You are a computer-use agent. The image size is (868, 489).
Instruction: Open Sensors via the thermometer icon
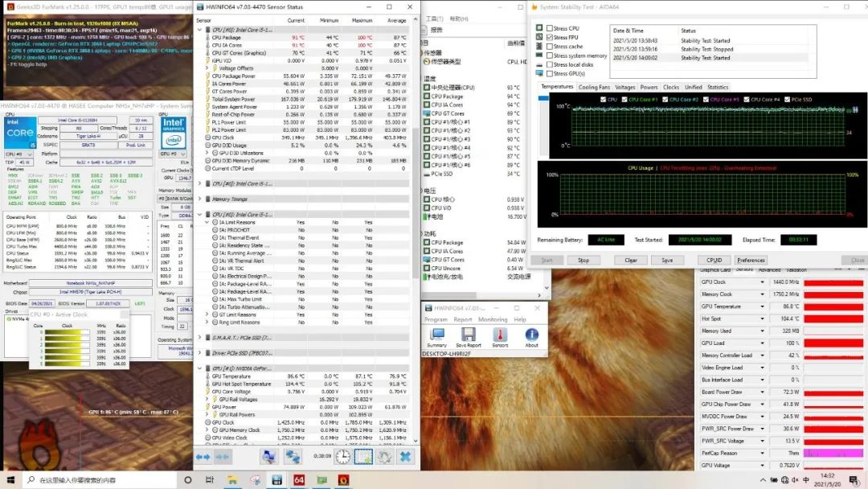pyautogui.click(x=500, y=335)
